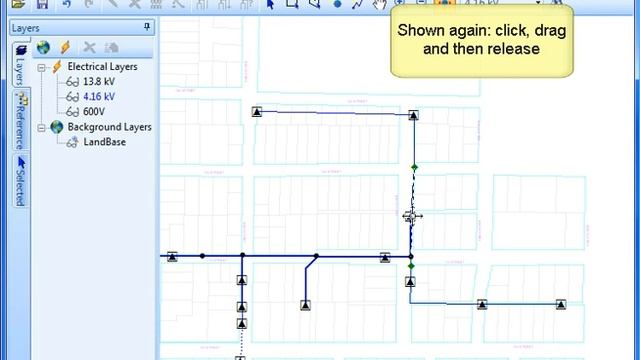Screen dimensions: 640x360
Task: Select the 4.16 kV layer
Action: pyautogui.click(x=99, y=97)
